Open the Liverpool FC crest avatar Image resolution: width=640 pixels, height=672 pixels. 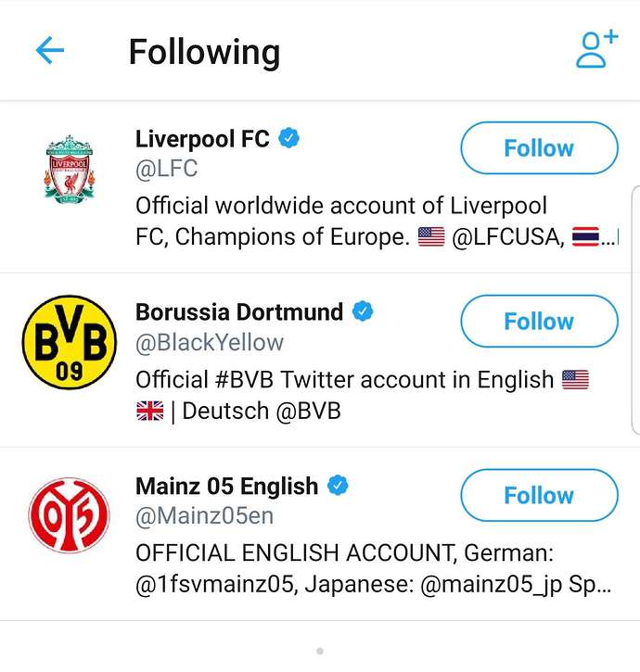tap(69, 169)
